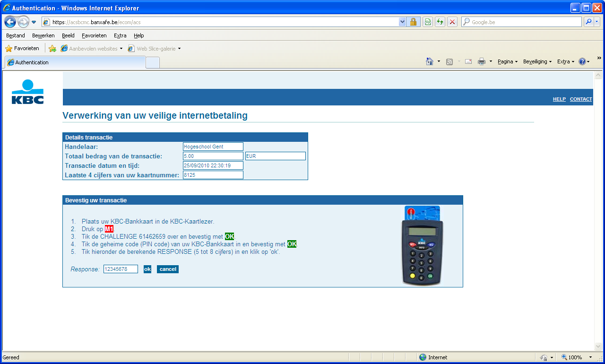The width and height of the screenshot is (605, 364).
Task: Click the Internet zone status indicator
Action: click(433, 357)
